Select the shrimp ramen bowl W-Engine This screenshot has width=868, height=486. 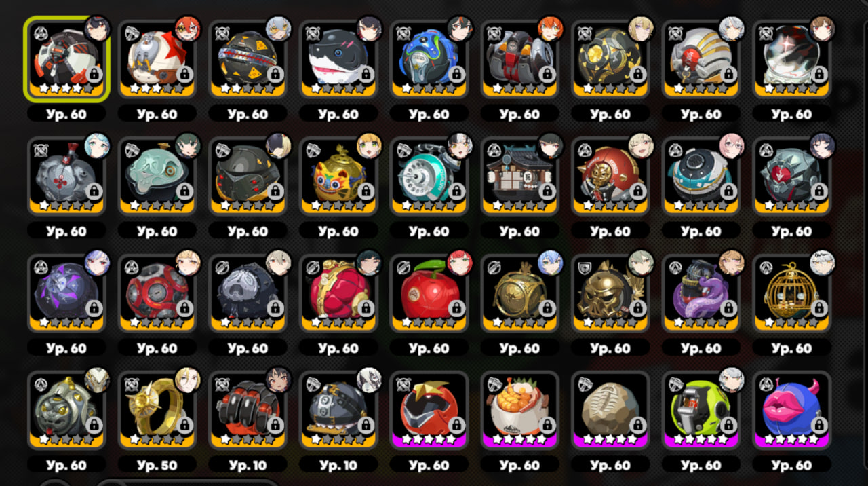[520, 410]
